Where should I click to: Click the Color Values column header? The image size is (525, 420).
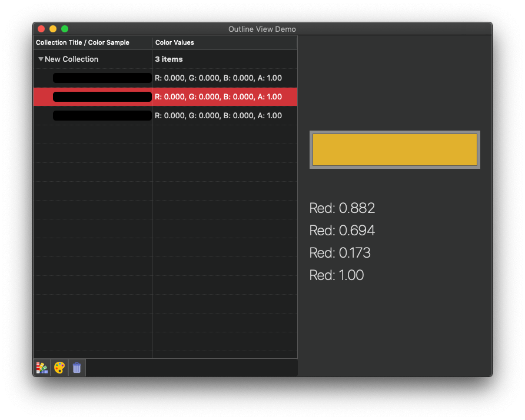pyautogui.click(x=175, y=42)
